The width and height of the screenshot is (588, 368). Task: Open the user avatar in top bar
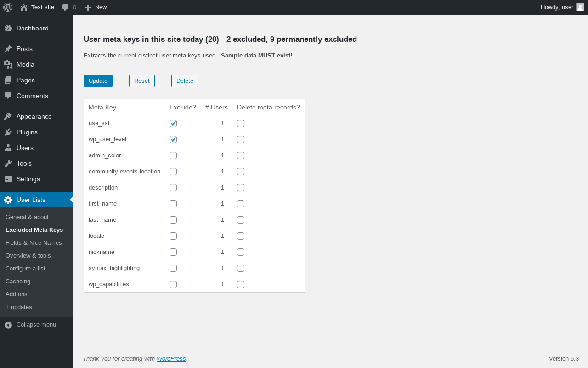[580, 7]
